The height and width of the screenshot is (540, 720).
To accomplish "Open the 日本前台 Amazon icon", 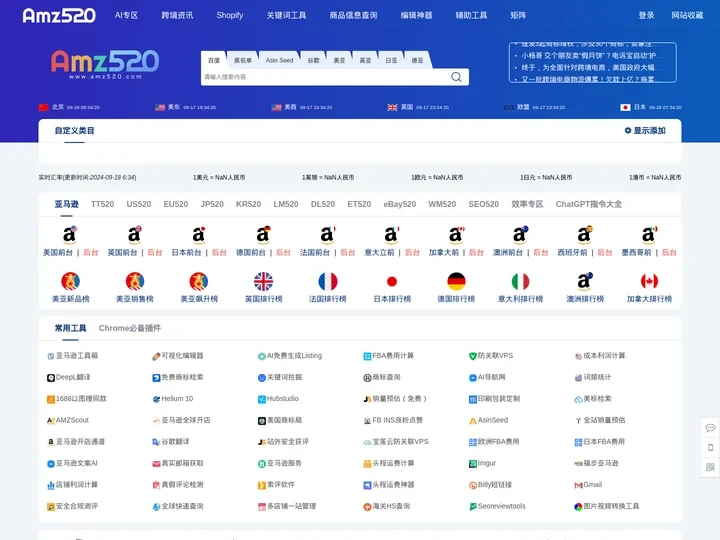I will (x=199, y=234).
